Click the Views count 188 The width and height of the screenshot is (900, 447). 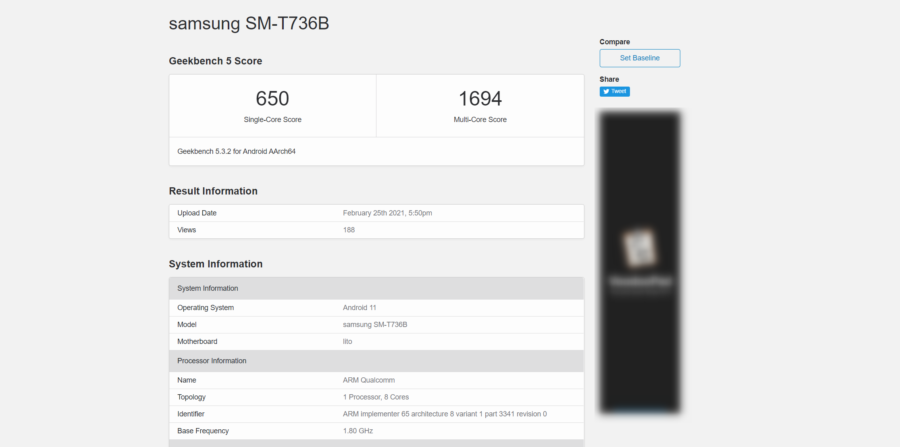(x=349, y=229)
